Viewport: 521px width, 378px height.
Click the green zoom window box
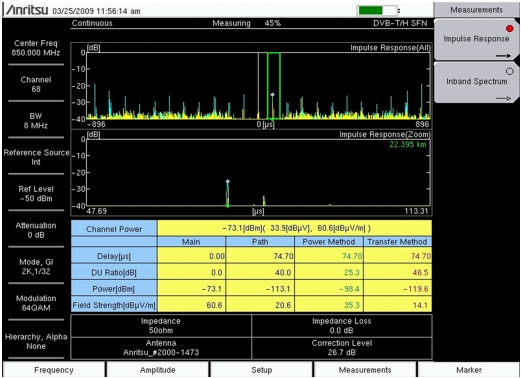[274, 86]
